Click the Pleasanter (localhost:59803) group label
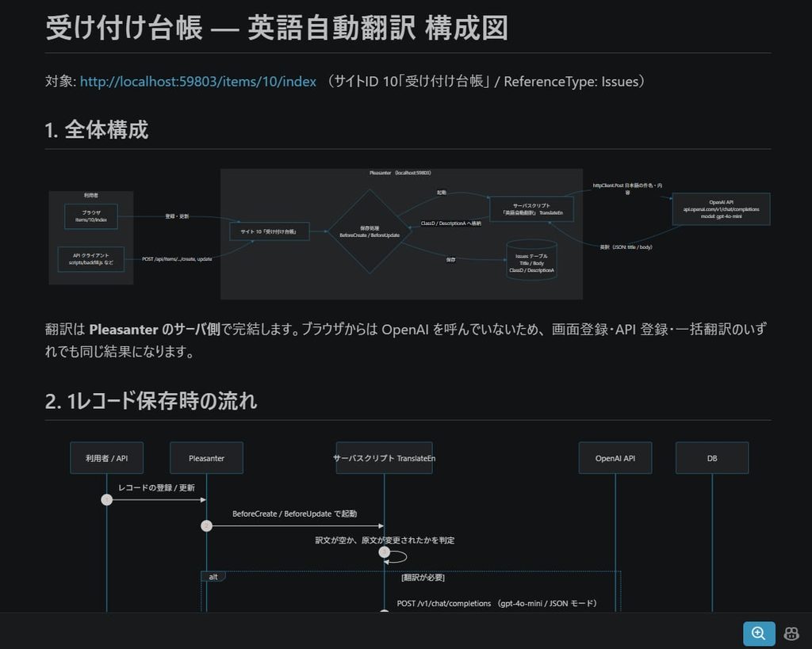Viewport: 812px width, 649px height. (400, 173)
